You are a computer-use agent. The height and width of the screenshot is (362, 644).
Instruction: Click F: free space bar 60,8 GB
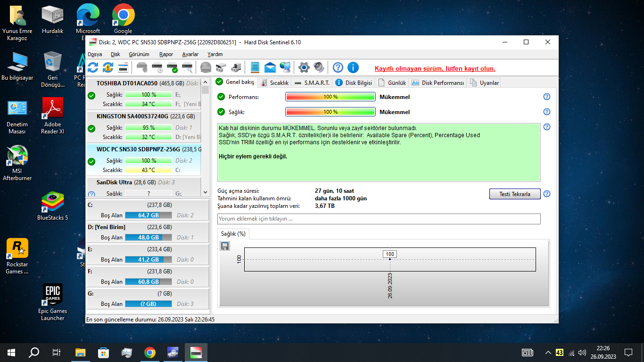click(x=149, y=281)
